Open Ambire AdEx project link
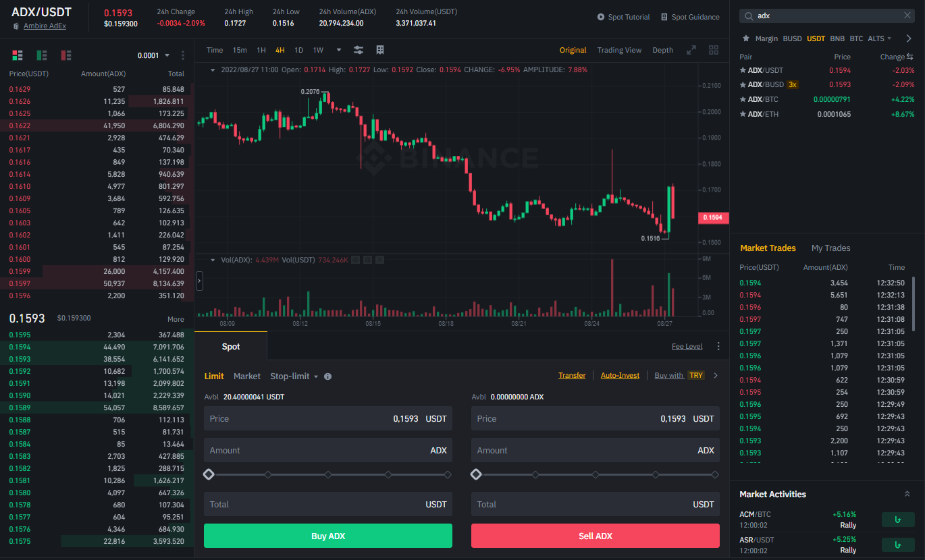This screenshot has height=560, width=925. coord(45,26)
